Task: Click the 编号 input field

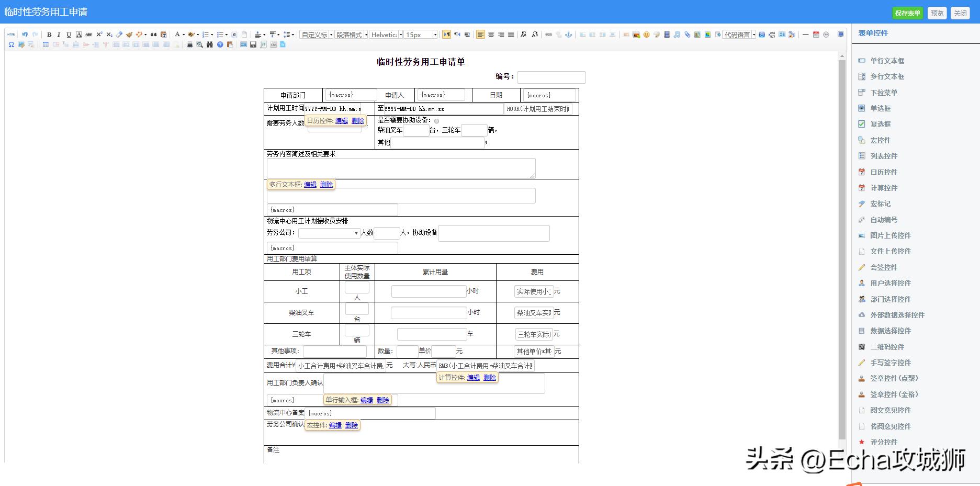Action: point(551,77)
